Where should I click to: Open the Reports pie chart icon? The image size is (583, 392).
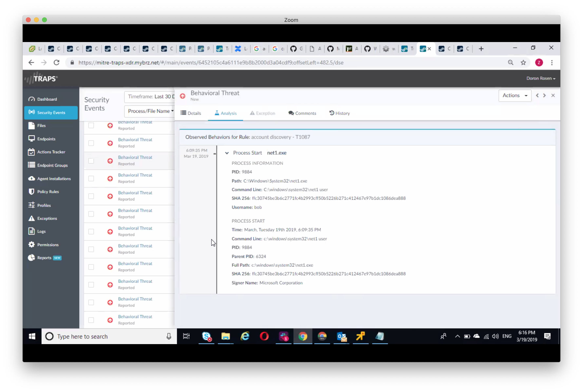pos(32,258)
